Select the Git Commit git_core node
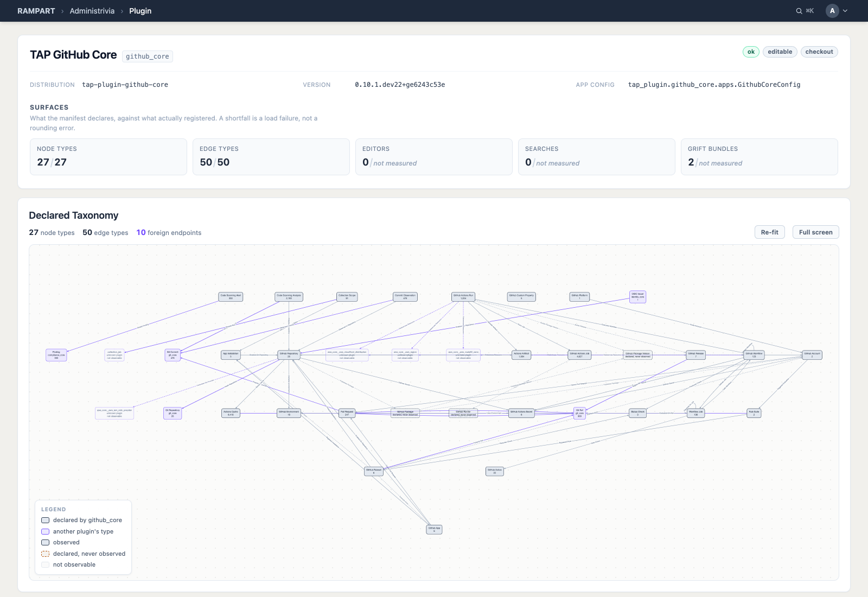 [173, 355]
